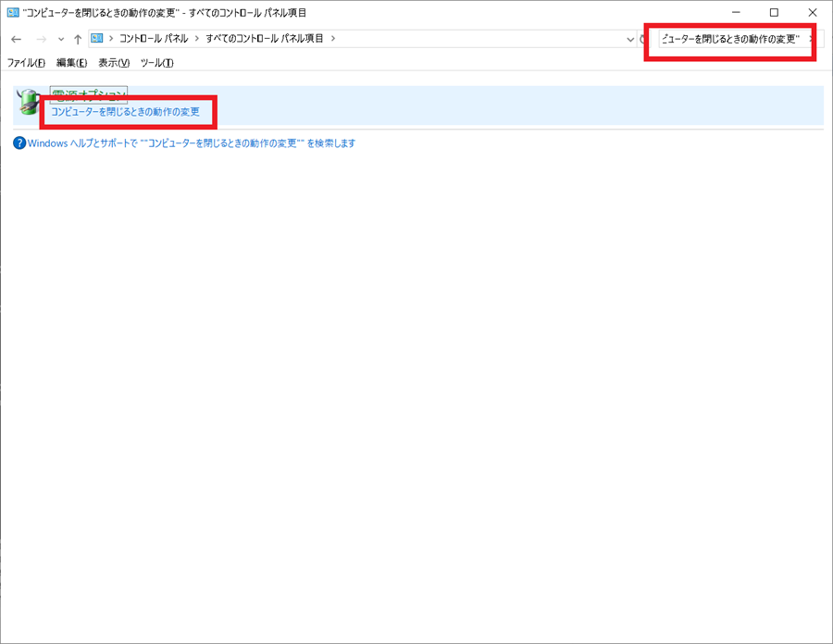The height and width of the screenshot is (644, 833).
Task: Open the address bar dropdown arrow
Action: tap(630, 39)
